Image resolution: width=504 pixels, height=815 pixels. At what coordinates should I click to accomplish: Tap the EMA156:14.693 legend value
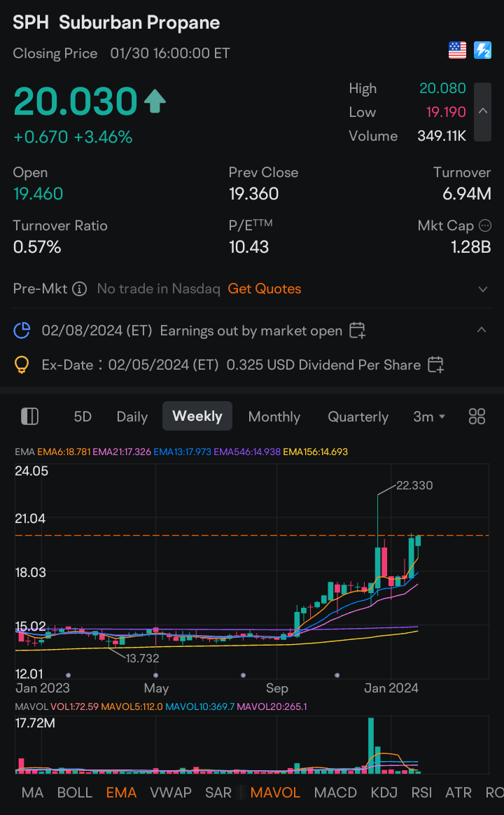(316, 452)
